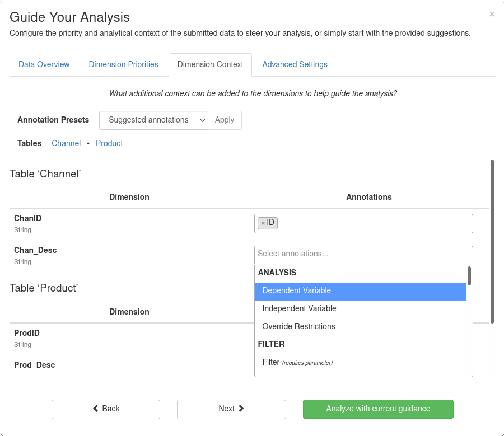Screen dimensions: 504x436
Task: Click the annotation dropdown list scrollbar
Action: [469, 276]
